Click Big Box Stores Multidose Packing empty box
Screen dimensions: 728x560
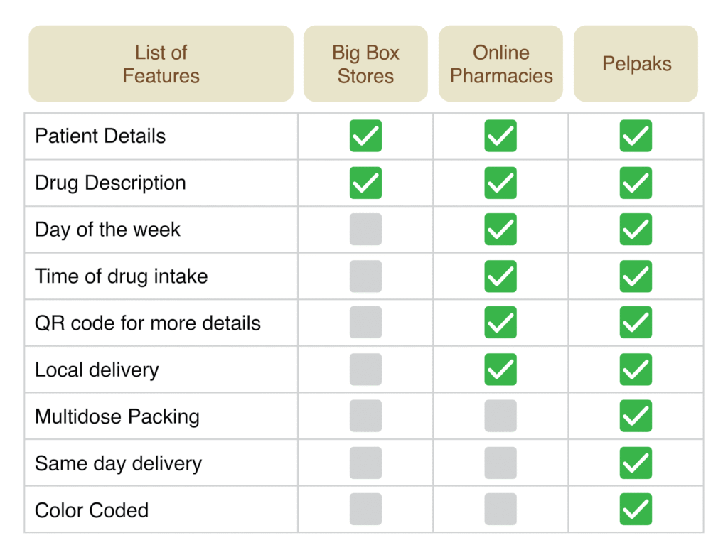tap(365, 416)
